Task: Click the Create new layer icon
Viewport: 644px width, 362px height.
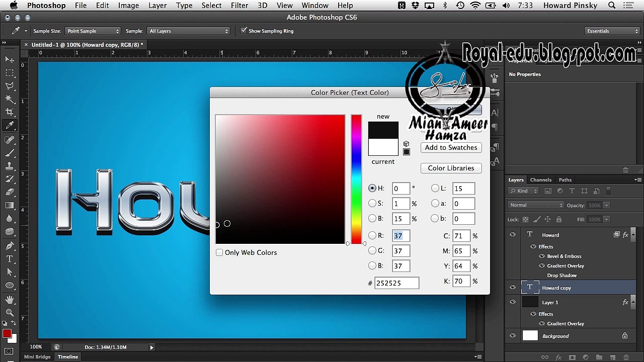Action: coord(612,357)
